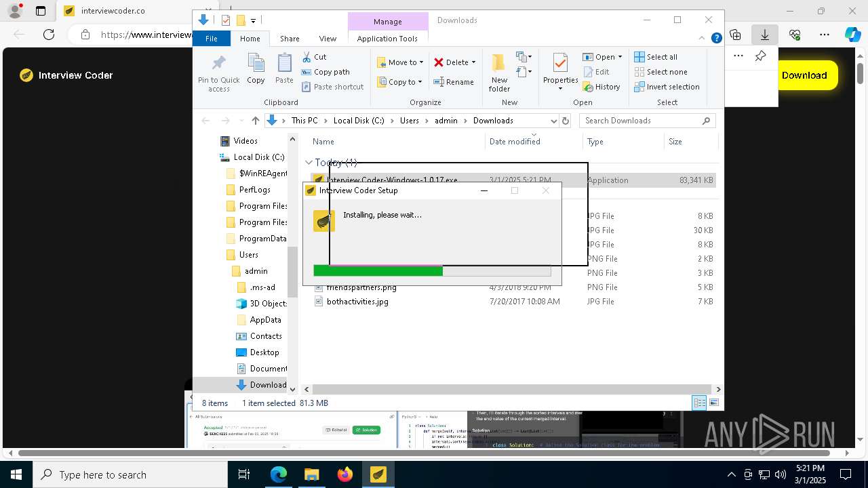Click the Rename ribbon button

click(454, 82)
